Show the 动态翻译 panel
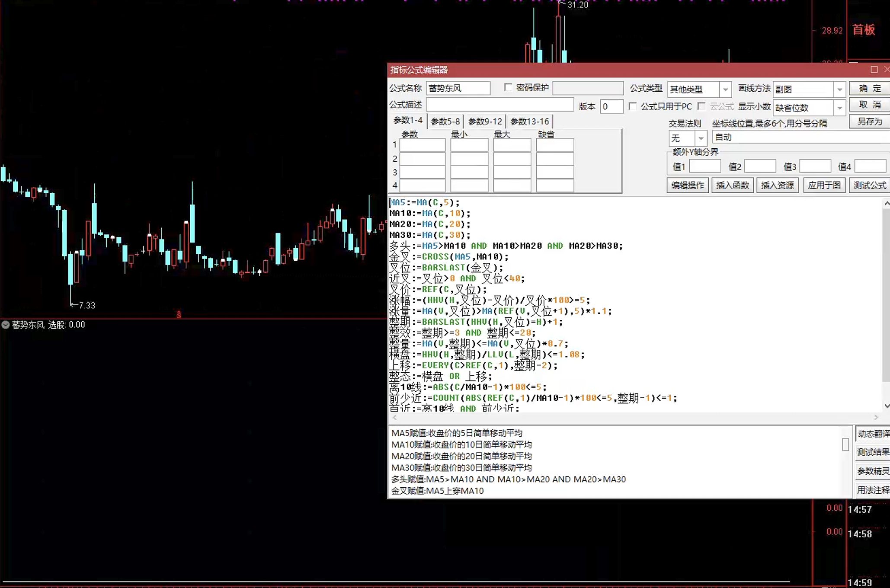This screenshot has height=588, width=890. tap(873, 434)
